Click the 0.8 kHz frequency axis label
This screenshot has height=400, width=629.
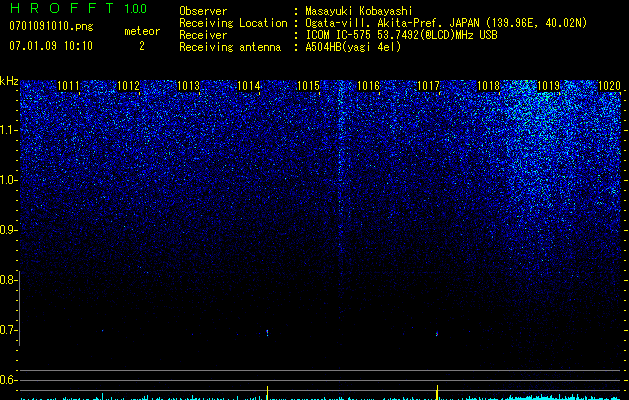pyautogui.click(x=8, y=280)
